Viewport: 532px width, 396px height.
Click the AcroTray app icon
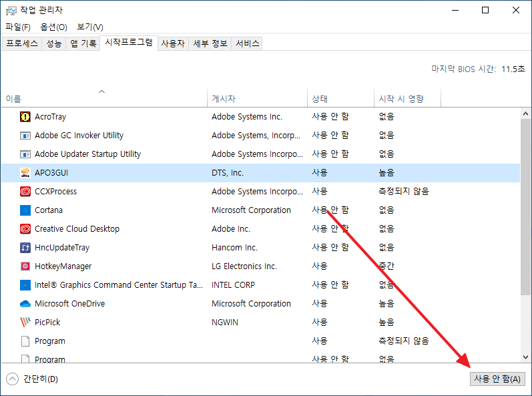(x=25, y=117)
